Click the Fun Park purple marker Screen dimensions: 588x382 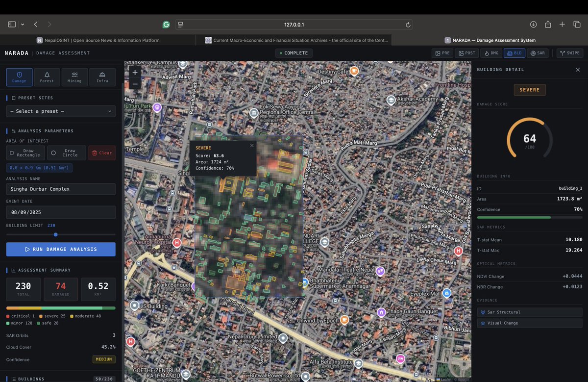157,107
